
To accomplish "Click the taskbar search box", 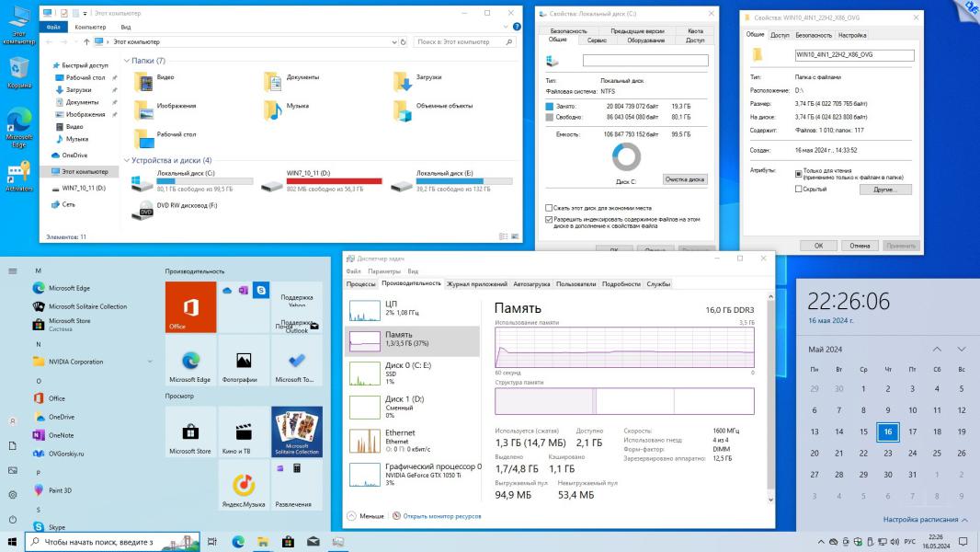I will pyautogui.click(x=112, y=541).
